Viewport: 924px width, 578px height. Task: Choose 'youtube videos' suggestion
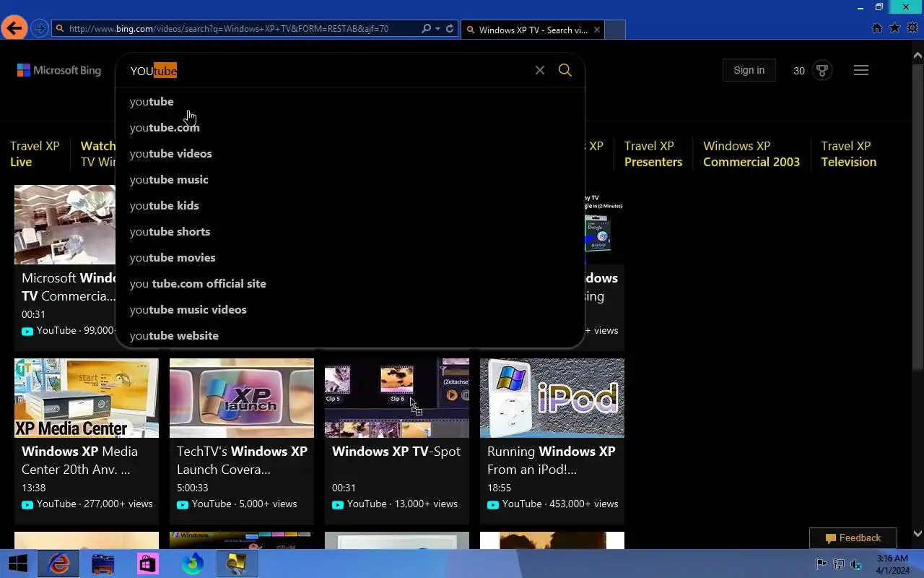pos(350,154)
